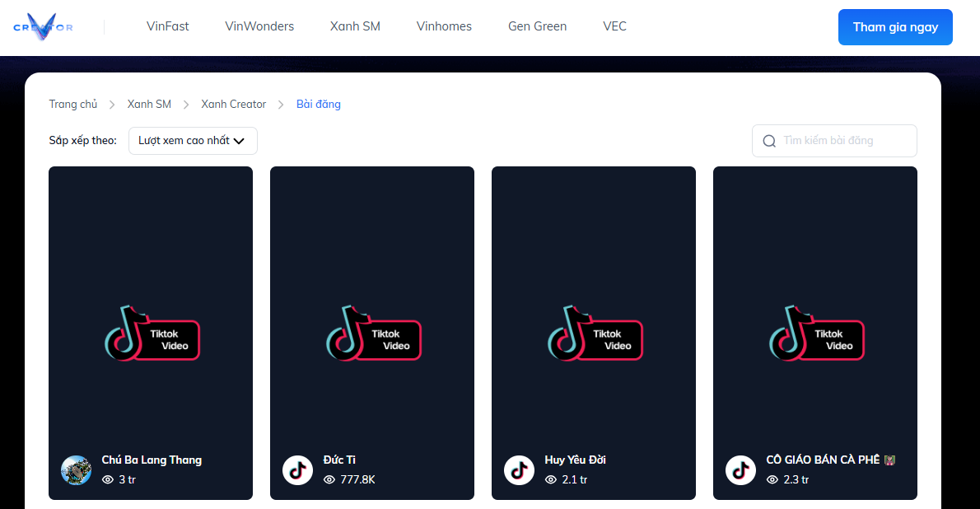The height and width of the screenshot is (509, 980).
Task: Open the Vinhomes navigation item
Action: point(444,26)
